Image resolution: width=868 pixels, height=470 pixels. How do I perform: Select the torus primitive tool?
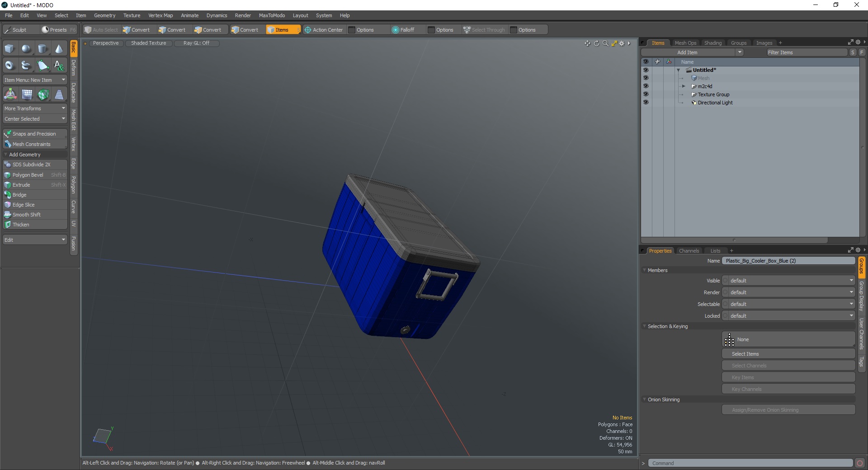click(x=9, y=66)
